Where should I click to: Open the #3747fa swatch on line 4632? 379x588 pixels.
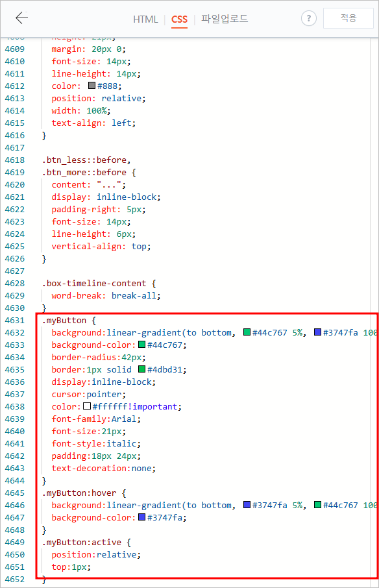pos(317,332)
